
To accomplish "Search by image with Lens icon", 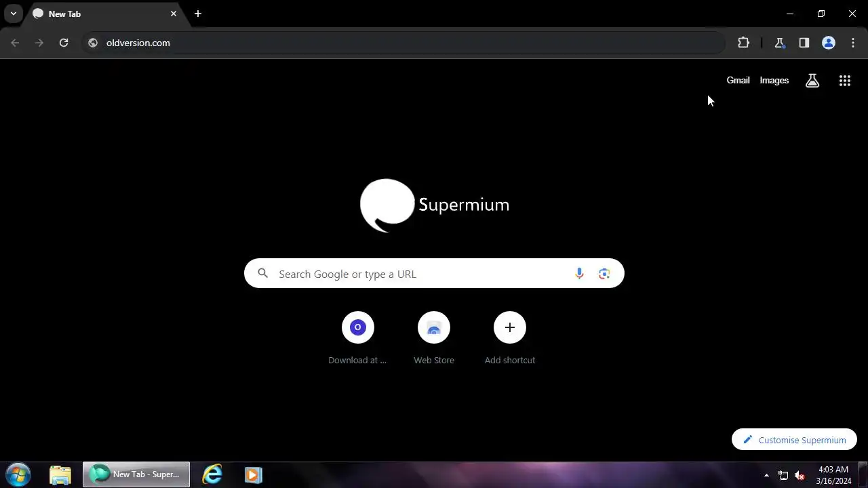I will (x=604, y=274).
